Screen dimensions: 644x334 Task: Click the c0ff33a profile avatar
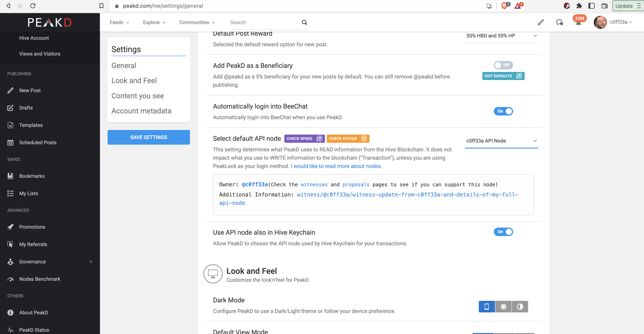(600, 22)
